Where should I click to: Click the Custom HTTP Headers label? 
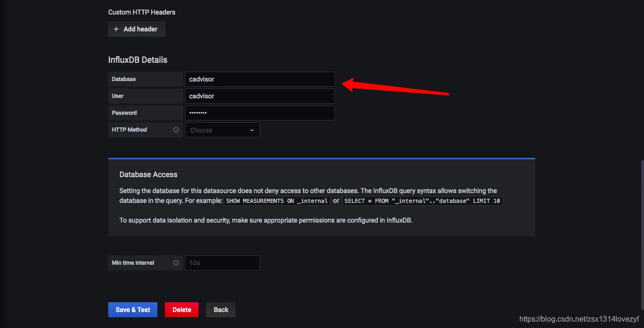tap(142, 12)
